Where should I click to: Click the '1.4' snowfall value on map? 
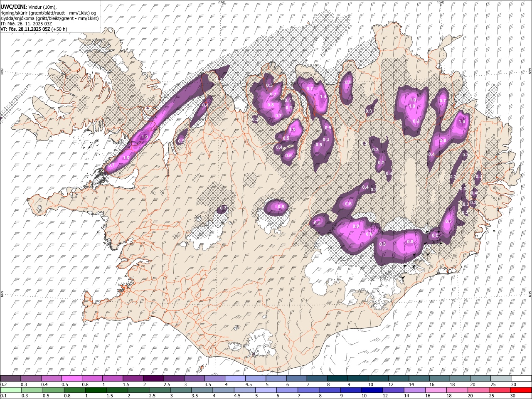click(323, 96)
